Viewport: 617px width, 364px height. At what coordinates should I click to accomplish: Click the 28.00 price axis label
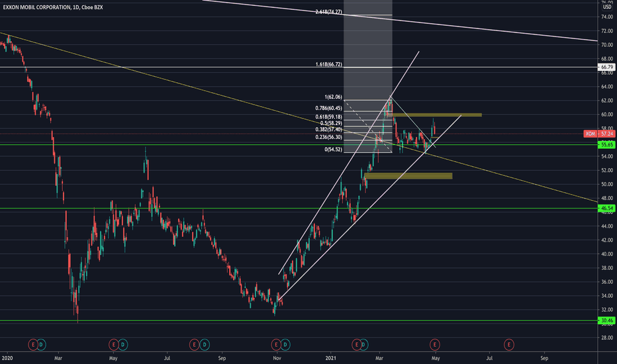pos(606,338)
